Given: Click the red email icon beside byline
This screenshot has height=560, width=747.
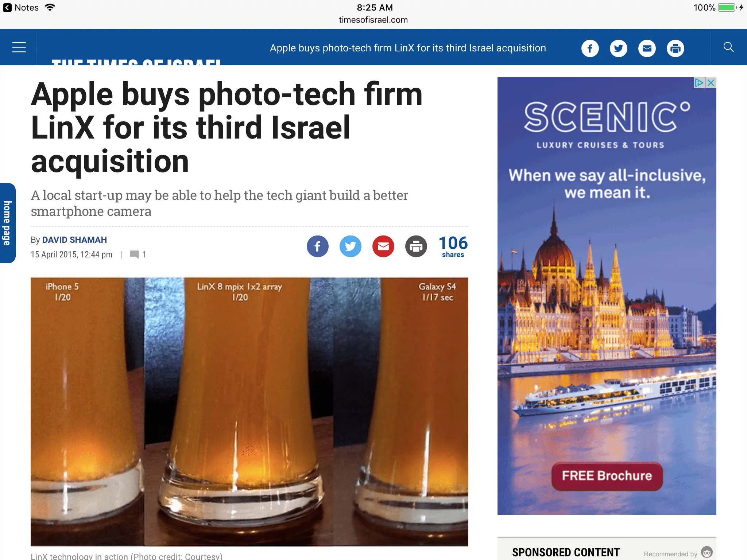Looking at the screenshot, I should click(383, 246).
